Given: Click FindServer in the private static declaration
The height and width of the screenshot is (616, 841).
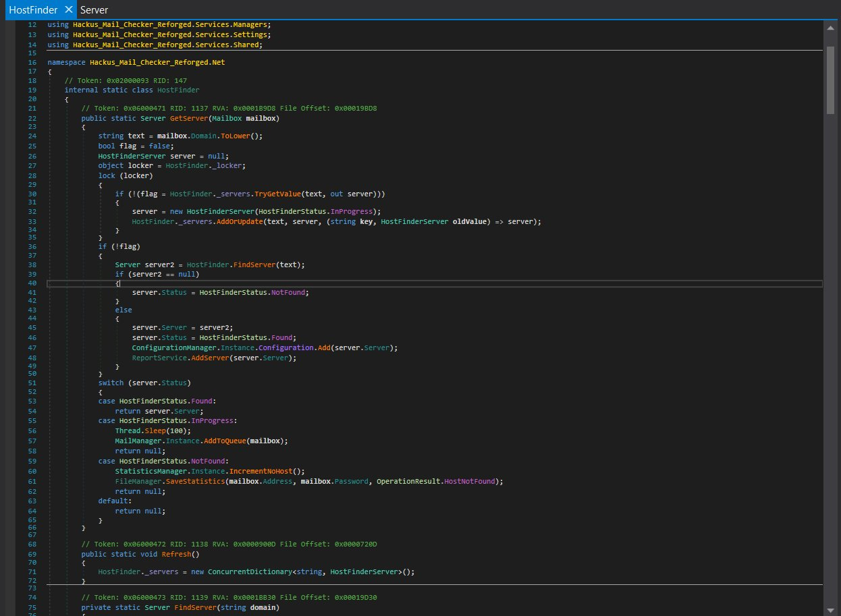Looking at the screenshot, I should point(195,607).
